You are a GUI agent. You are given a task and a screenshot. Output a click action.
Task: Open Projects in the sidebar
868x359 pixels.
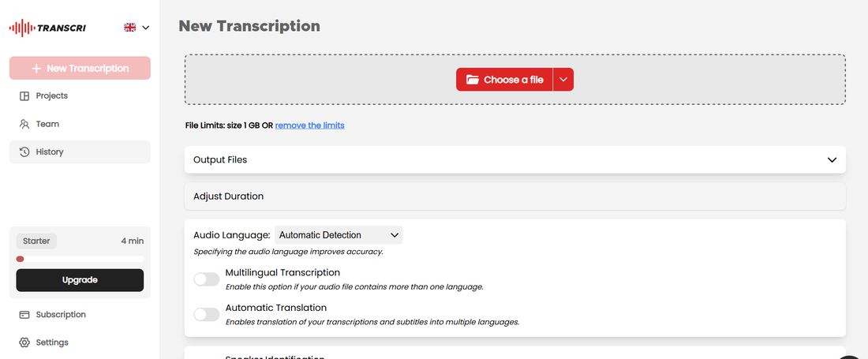tap(52, 96)
